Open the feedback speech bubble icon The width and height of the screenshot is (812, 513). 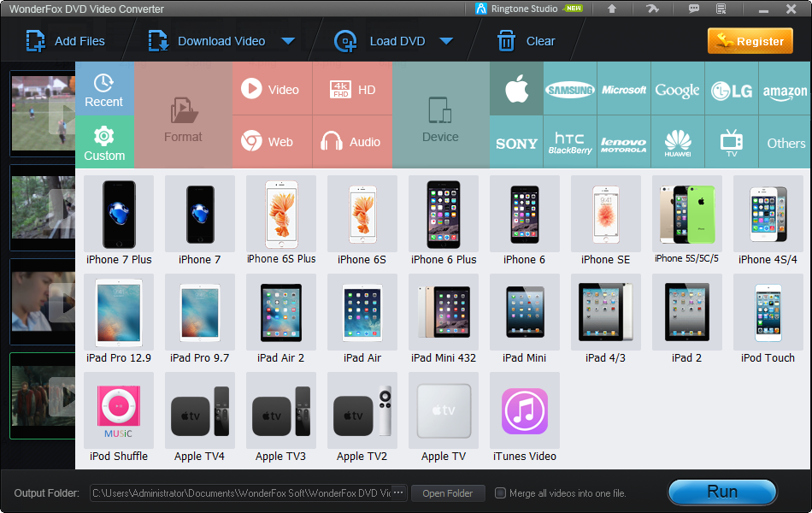click(x=693, y=9)
